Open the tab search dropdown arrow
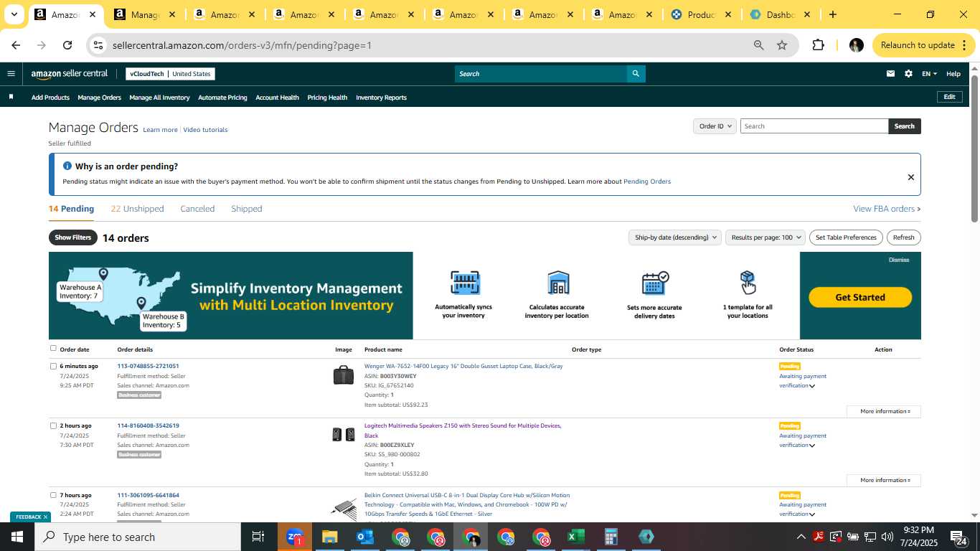The image size is (980, 551). tap(14, 14)
